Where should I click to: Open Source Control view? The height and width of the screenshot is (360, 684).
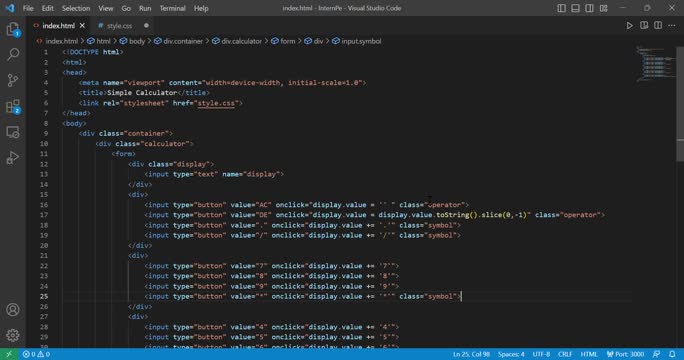coord(13,80)
